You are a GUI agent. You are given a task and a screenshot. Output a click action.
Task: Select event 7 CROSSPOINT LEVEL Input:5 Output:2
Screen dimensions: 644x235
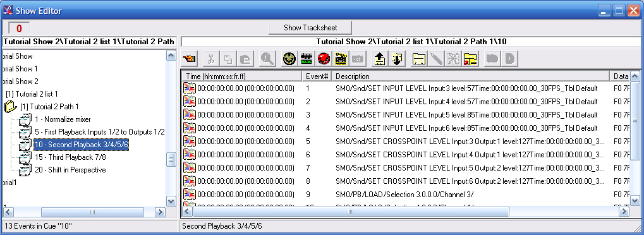470,167
